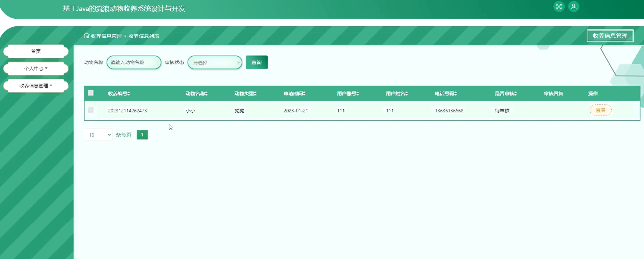
Task: Click the 查询 search button
Action: (256, 62)
